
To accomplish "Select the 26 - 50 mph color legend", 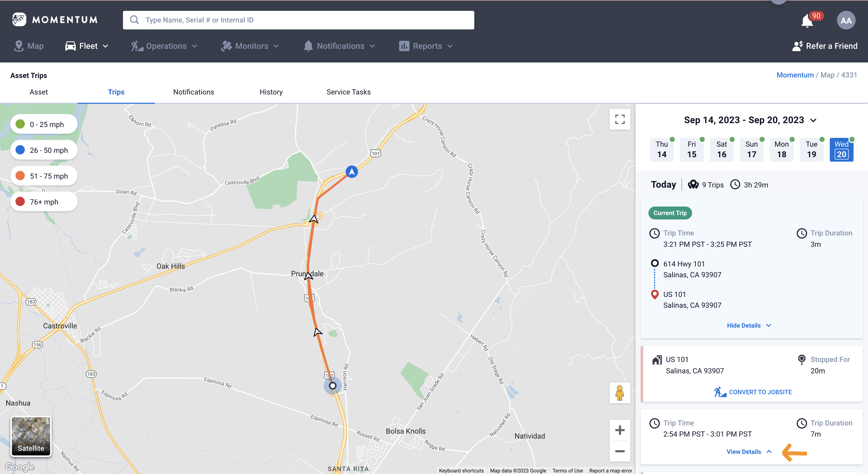I will coord(44,150).
